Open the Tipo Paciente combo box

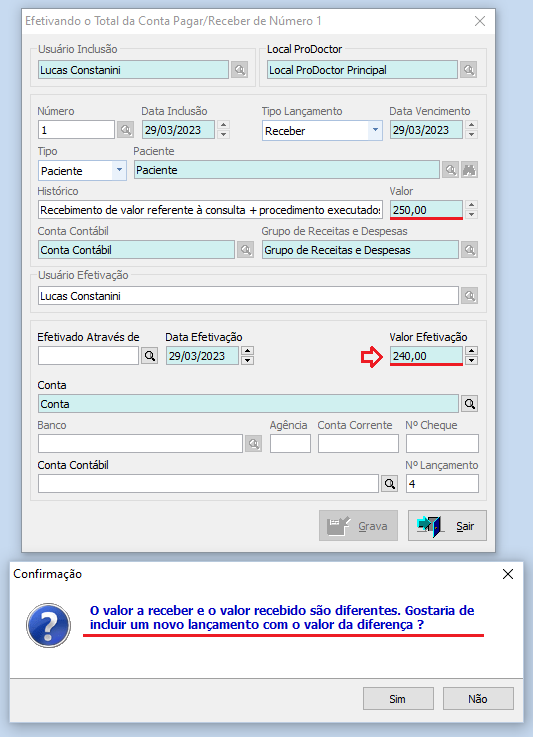[82, 170]
